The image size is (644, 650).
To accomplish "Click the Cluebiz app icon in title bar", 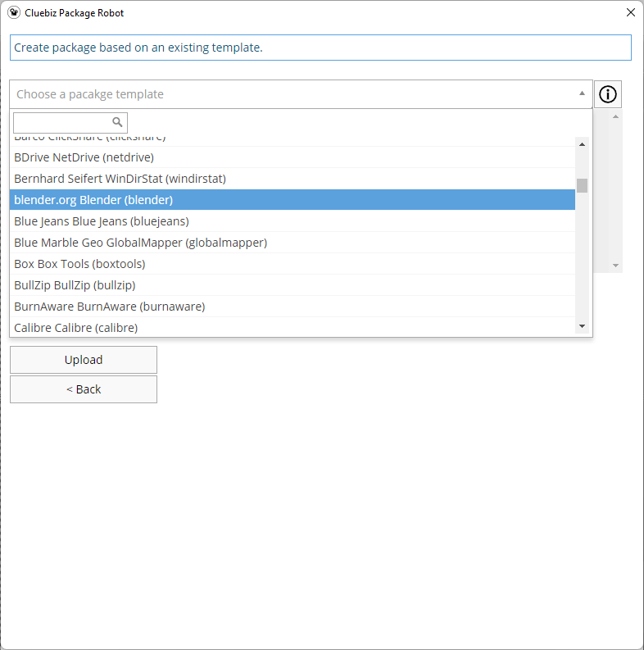I will [13, 13].
